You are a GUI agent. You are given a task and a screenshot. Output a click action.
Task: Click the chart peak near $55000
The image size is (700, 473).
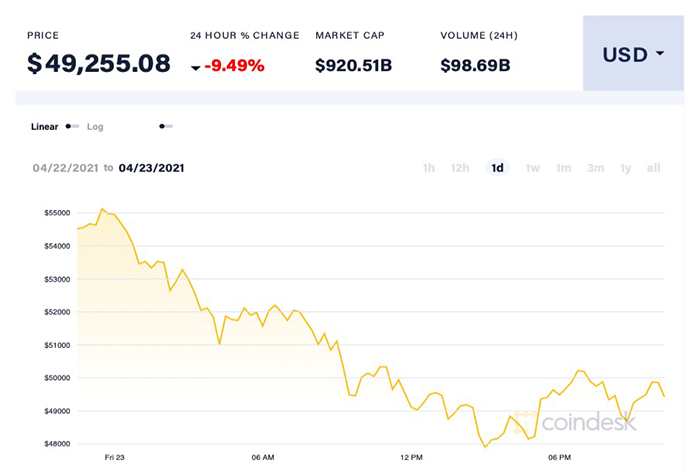coord(102,209)
